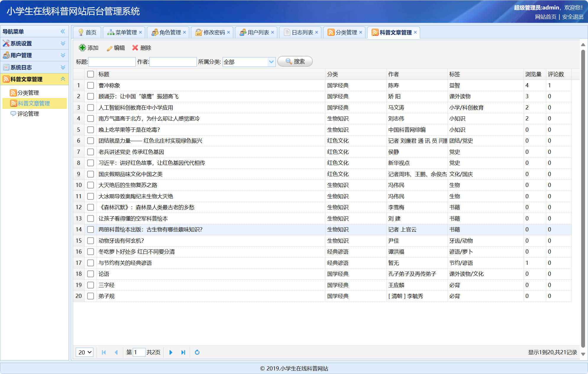Open the 所属分类 dropdown

(x=271, y=62)
